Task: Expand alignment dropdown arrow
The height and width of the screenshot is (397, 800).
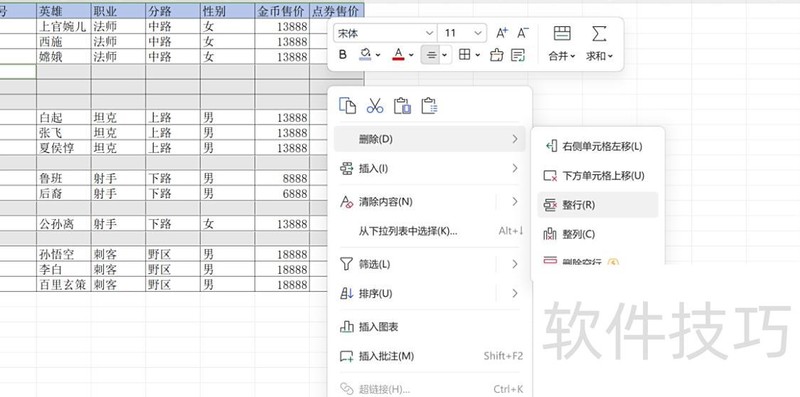Action: [x=444, y=55]
